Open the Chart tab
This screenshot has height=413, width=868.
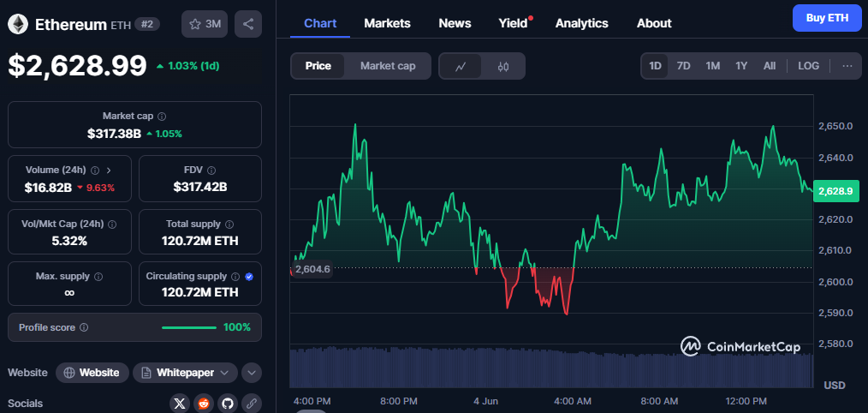[x=320, y=23]
